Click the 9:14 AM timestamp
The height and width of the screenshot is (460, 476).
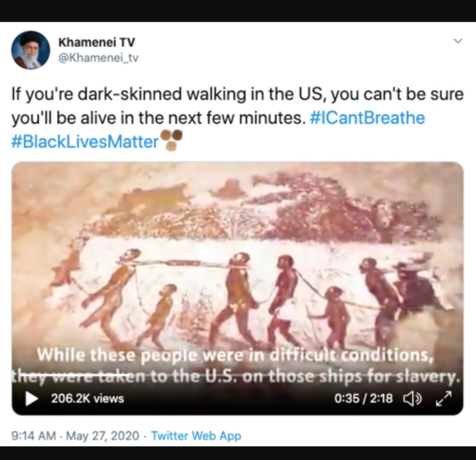[x=33, y=436]
